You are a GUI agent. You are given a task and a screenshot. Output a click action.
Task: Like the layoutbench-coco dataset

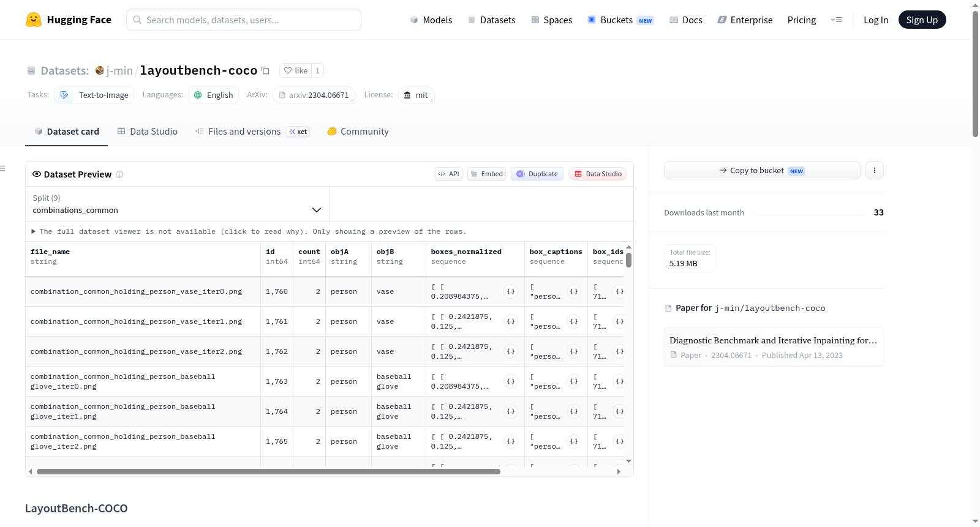[x=295, y=70]
